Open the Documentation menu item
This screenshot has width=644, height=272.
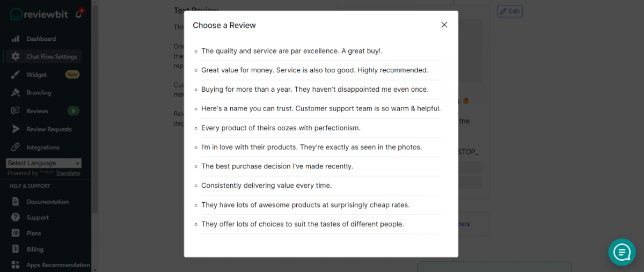coord(47,202)
